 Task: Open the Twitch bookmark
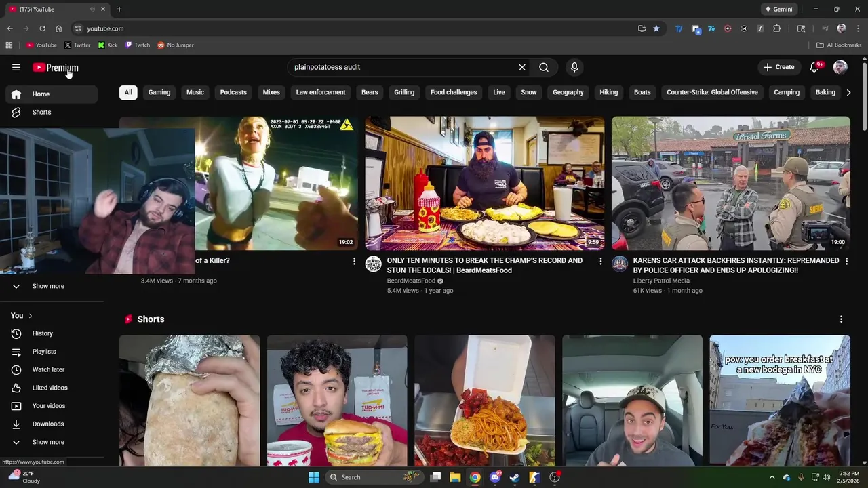(x=138, y=45)
